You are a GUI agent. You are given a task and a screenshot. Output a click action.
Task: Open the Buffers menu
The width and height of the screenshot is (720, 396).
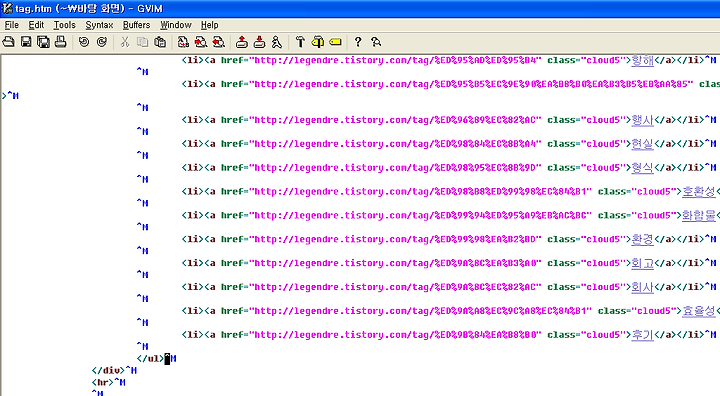(136, 25)
